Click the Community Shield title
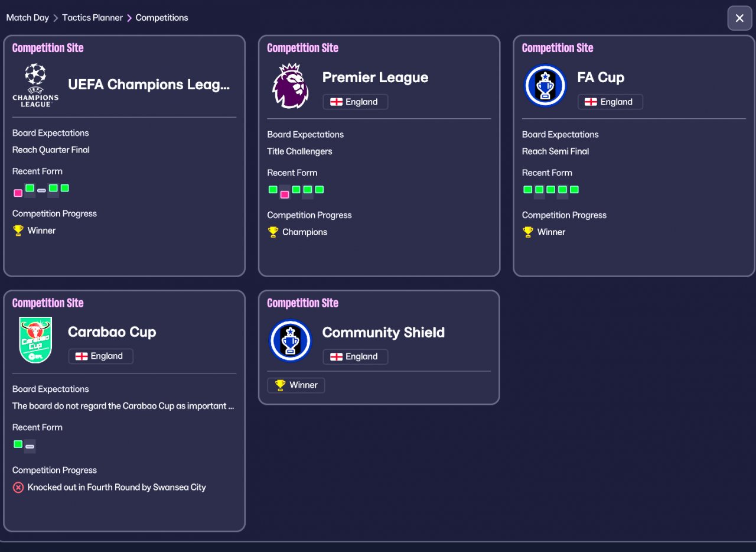This screenshot has width=756, height=552. click(x=383, y=333)
